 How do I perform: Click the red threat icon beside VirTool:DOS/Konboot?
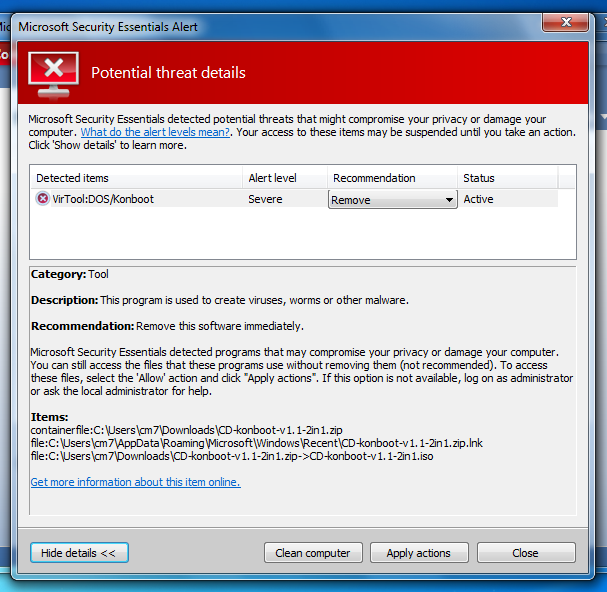tap(42, 199)
